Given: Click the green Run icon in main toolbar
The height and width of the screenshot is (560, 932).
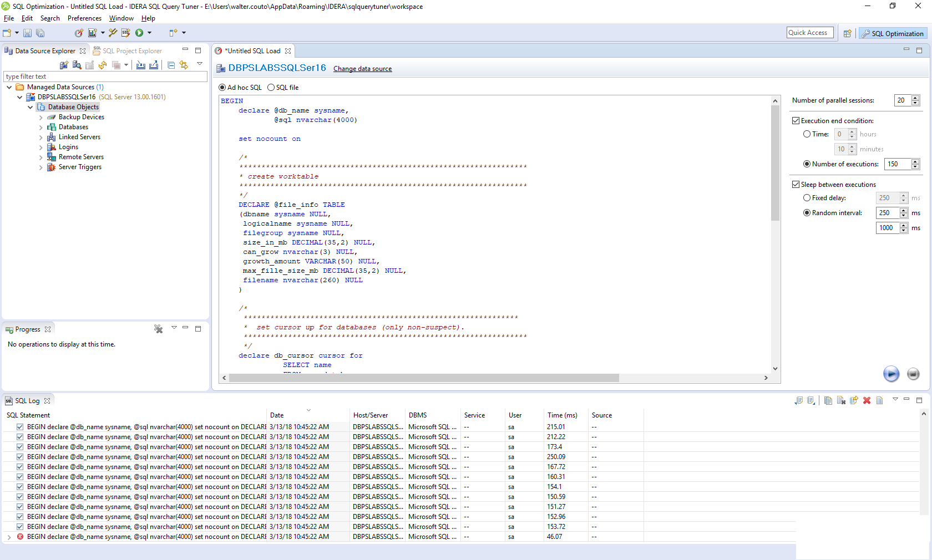Looking at the screenshot, I should pos(139,33).
